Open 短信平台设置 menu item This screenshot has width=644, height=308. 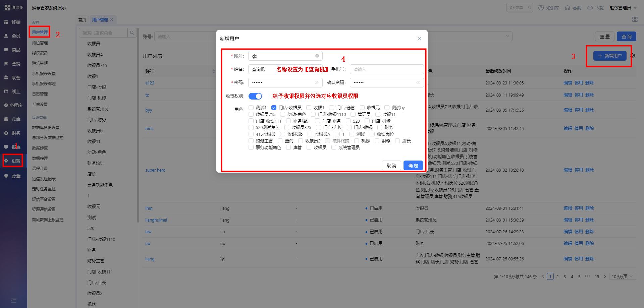click(x=44, y=199)
